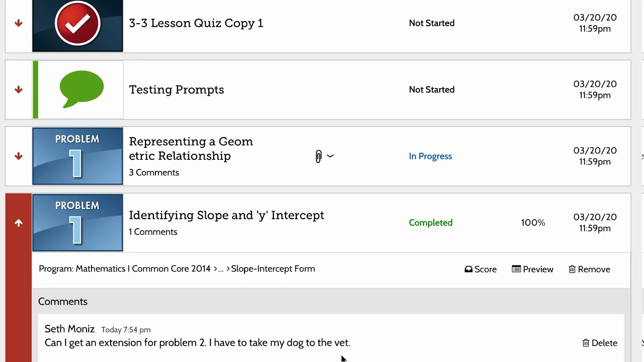
Task: Click the Slope-Intercept Form breadcrumb
Action: coord(273,268)
